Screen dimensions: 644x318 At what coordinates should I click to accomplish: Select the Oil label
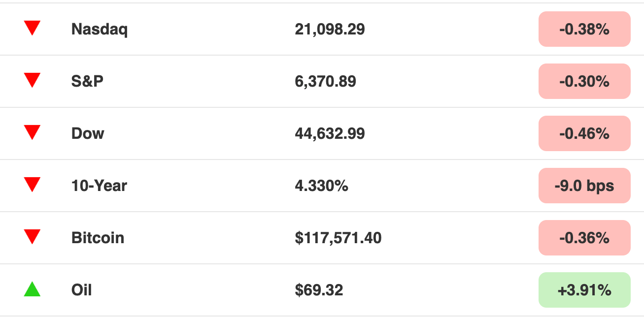coord(82,290)
